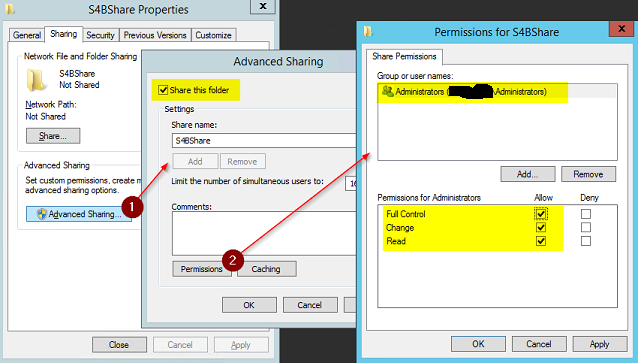
Task: Tick Deny checkbox for Full Control
Action: coord(586,214)
